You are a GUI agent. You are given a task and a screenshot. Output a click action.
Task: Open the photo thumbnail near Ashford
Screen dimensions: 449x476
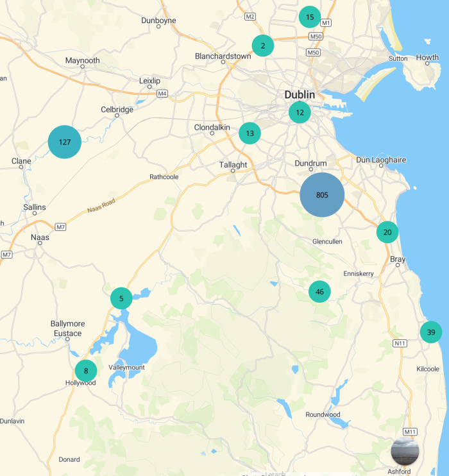[x=405, y=451]
